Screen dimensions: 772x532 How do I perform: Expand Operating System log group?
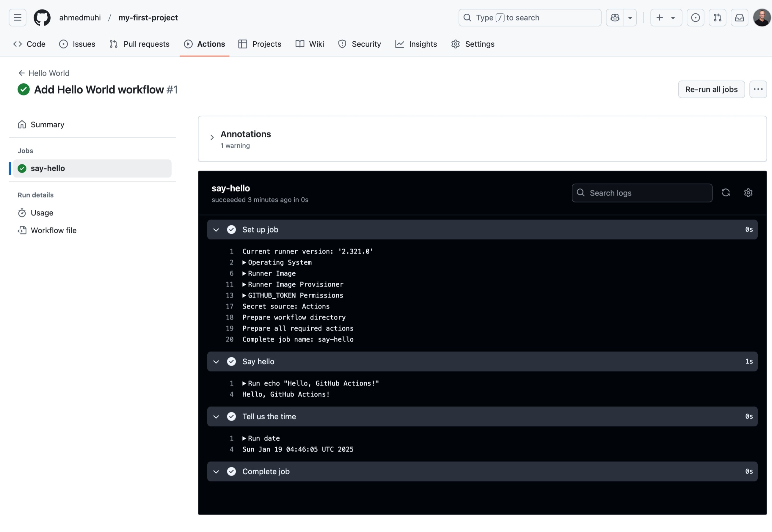277,262
